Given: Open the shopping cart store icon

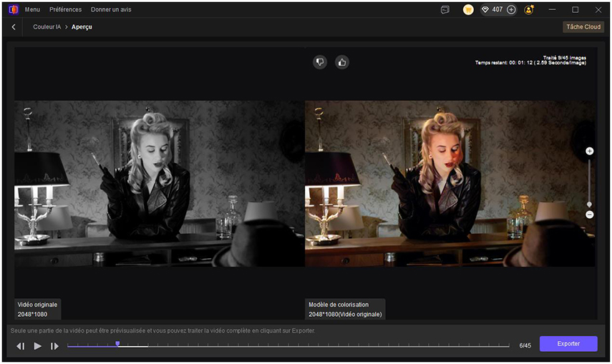Looking at the screenshot, I should pyautogui.click(x=468, y=10).
